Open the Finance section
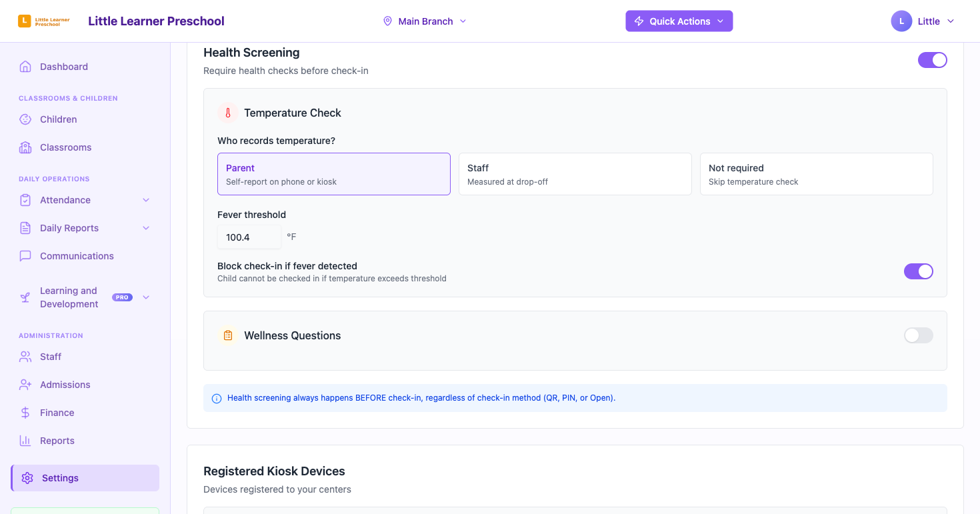The image size is (980, 514). (x=85, y=413)
